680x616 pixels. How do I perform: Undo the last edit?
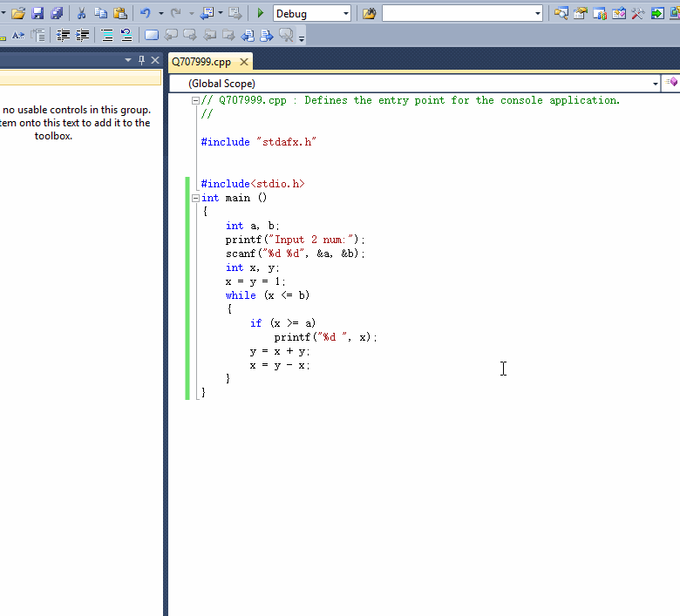coord(146,13)
